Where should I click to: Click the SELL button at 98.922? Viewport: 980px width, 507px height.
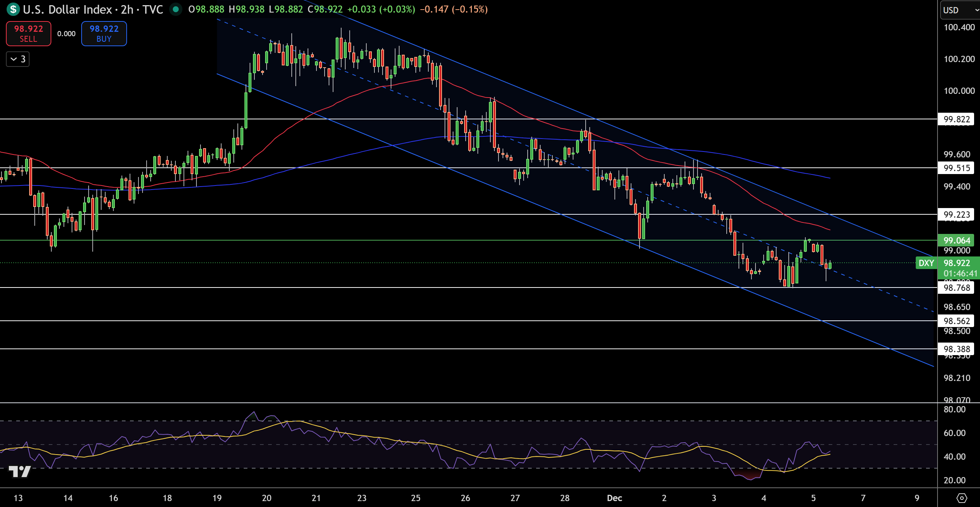click(x=28, y=34)
